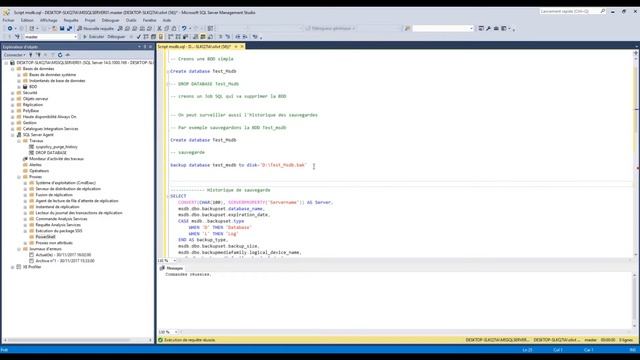Collapse the Travaux node
Screen dimensions: 640x360
19,141
